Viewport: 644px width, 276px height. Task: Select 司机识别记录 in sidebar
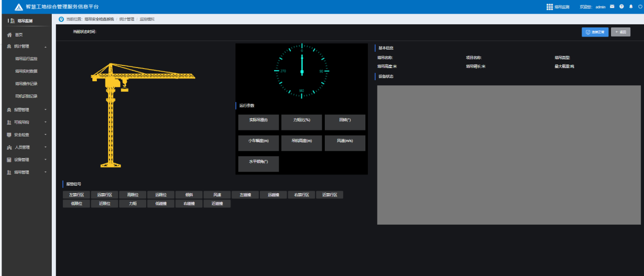[x=26, y=96]
